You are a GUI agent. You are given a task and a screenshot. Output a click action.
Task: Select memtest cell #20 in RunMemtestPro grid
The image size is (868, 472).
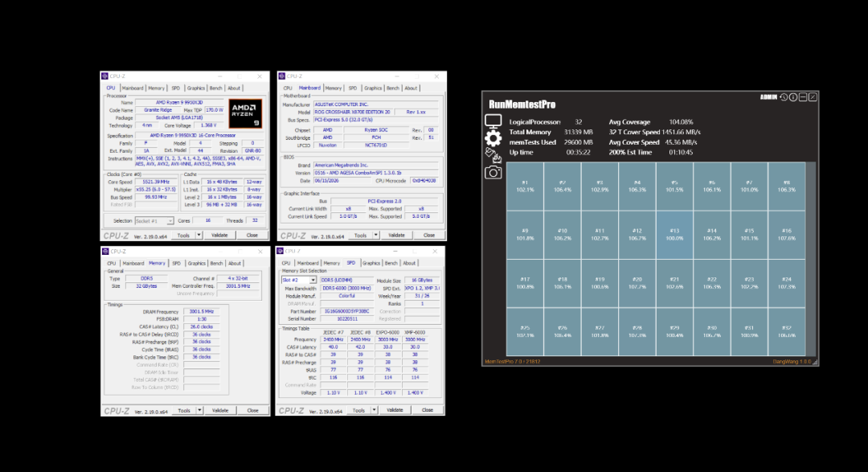637,283
